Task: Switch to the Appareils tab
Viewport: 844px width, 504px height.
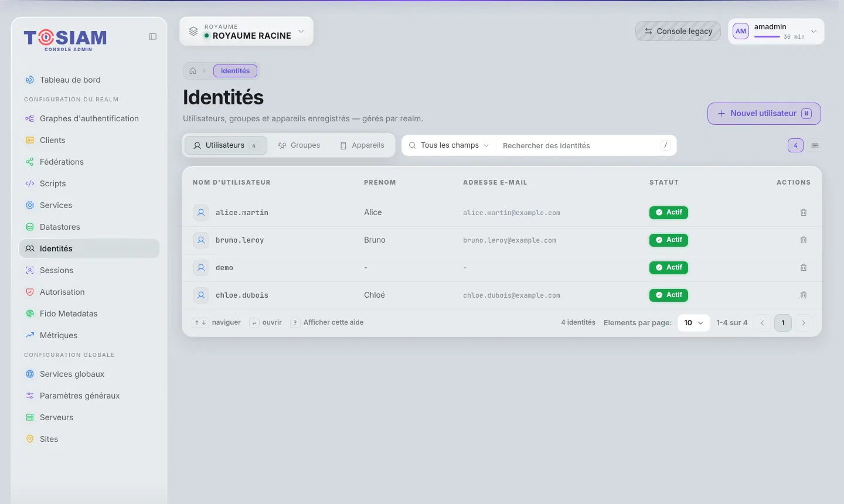Action: coord(362,145)
